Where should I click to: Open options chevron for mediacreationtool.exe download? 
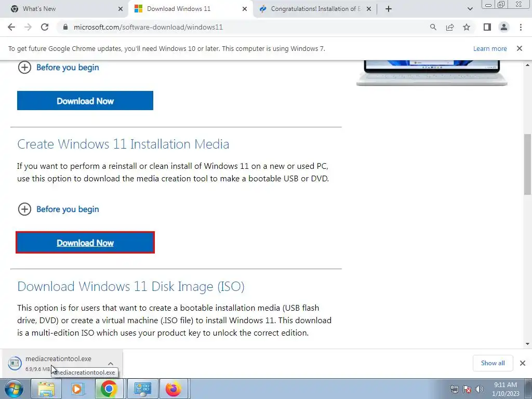click(x=111, y=363)
